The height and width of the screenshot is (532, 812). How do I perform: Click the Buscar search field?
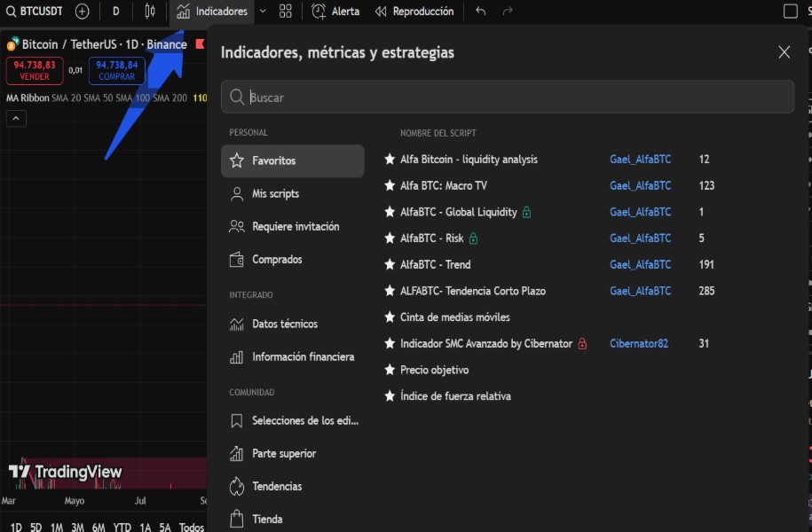pos(515,98)
